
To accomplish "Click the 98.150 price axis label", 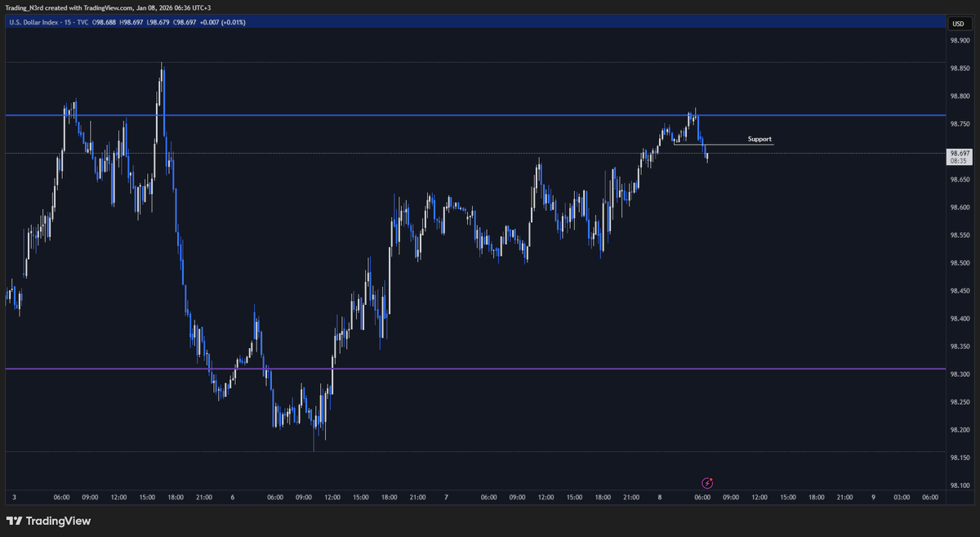I will [x=960, y=457].
